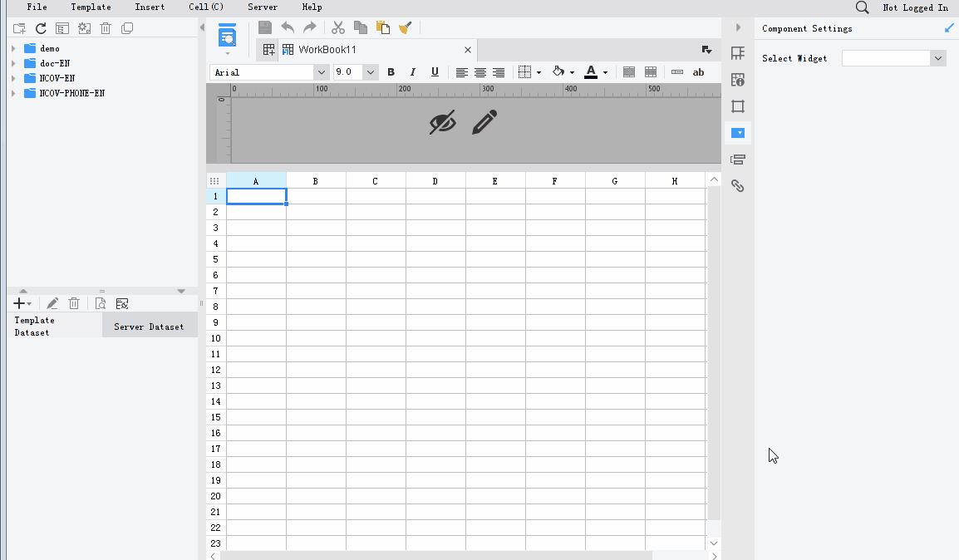
Task: Open the Cell Element settings icon
Action: [x=737, y=53]
